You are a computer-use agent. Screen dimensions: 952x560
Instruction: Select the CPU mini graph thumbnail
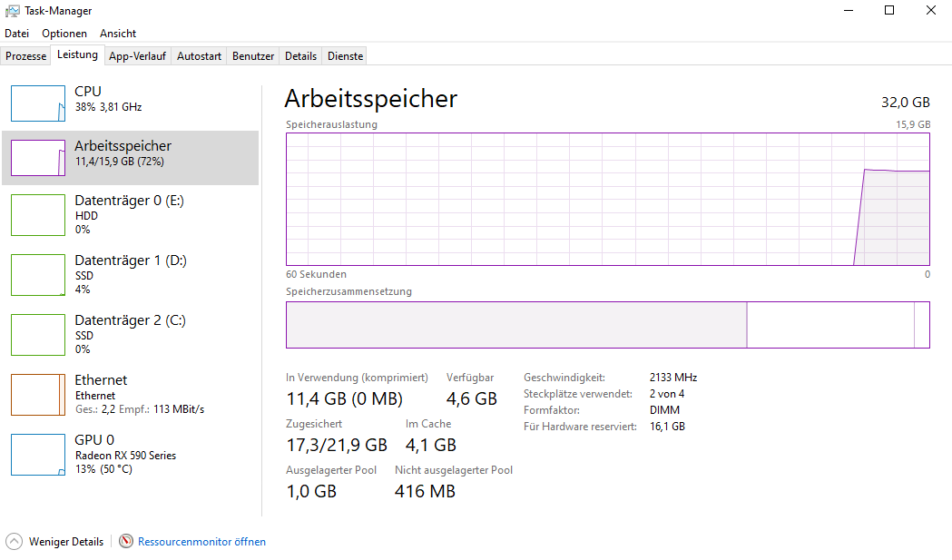click(38, 103)
